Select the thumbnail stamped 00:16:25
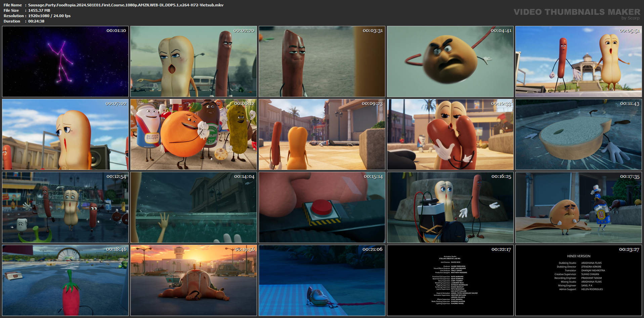This screenshot has height=318, width=644. point(450,207)
